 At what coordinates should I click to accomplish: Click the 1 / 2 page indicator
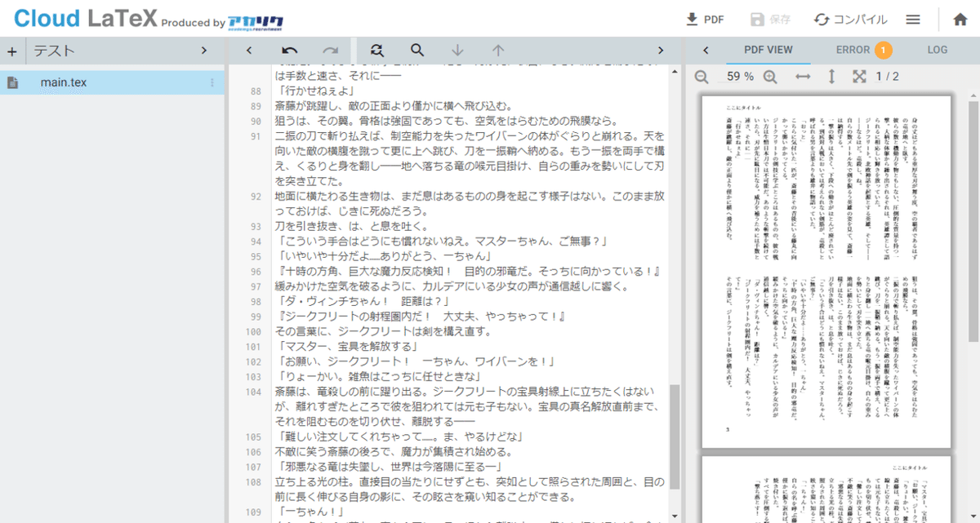tap(887, 77)
